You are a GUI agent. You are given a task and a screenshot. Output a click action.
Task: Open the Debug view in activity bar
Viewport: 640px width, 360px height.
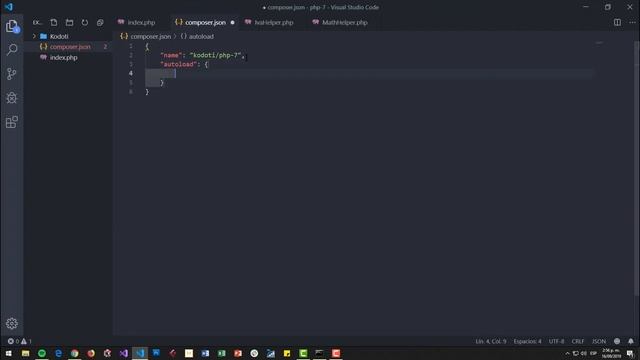[12, 98]
